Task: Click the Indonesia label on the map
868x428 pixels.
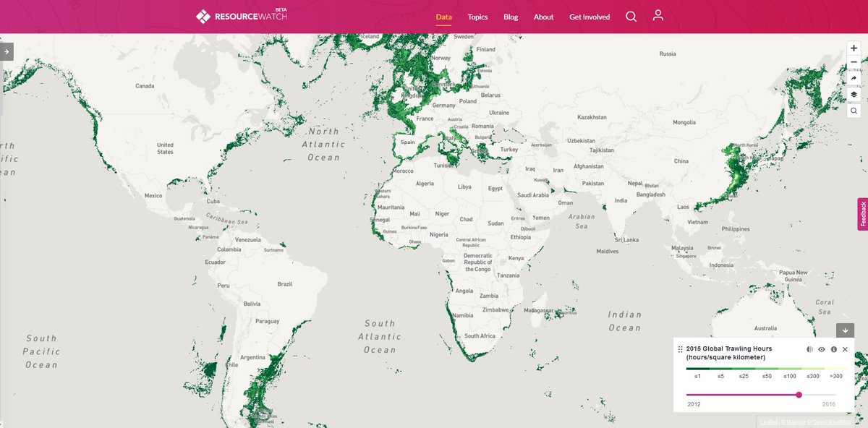Action: click(x=720, y=265)
